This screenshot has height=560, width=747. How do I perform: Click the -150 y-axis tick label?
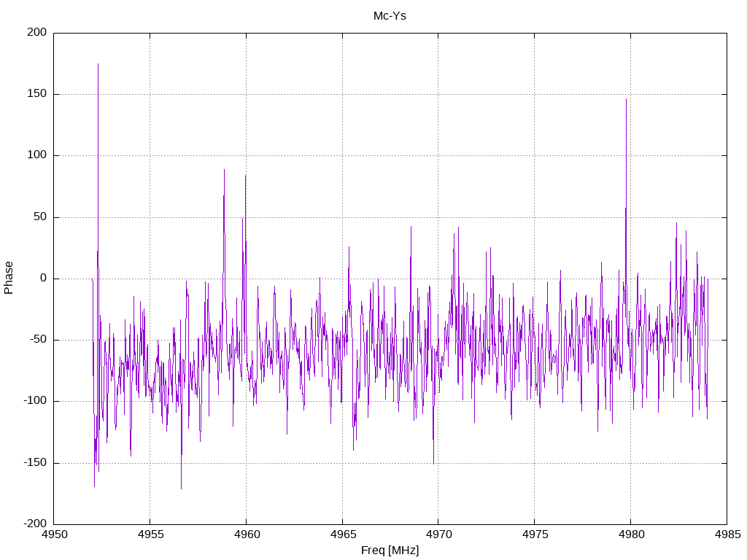point(35,462)
